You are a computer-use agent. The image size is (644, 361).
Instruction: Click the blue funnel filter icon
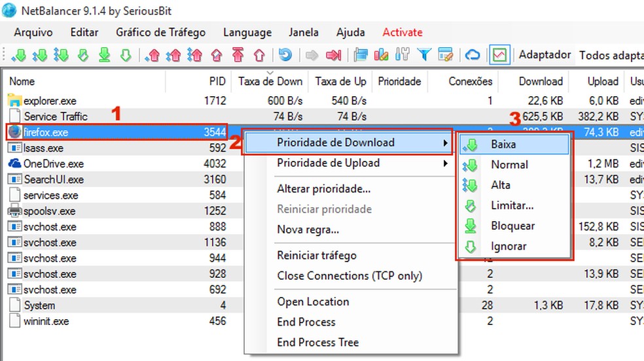pyautogui.click(x=424, y=54)
